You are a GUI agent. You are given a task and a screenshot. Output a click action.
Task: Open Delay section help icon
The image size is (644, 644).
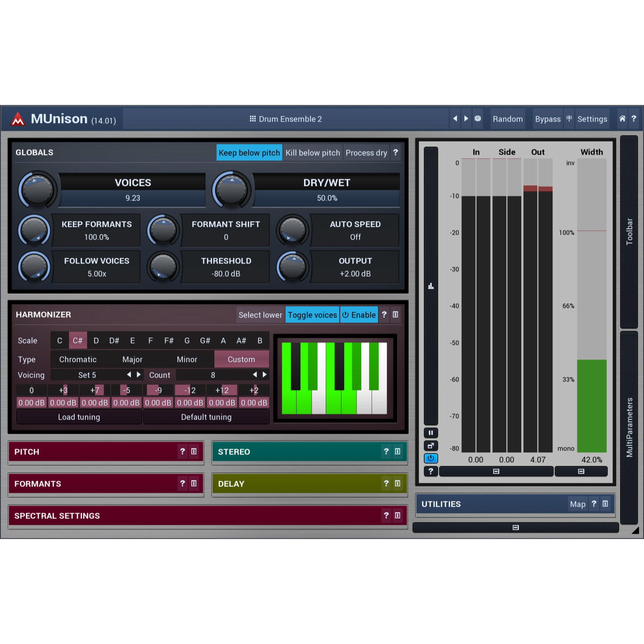tap(386, 483)
